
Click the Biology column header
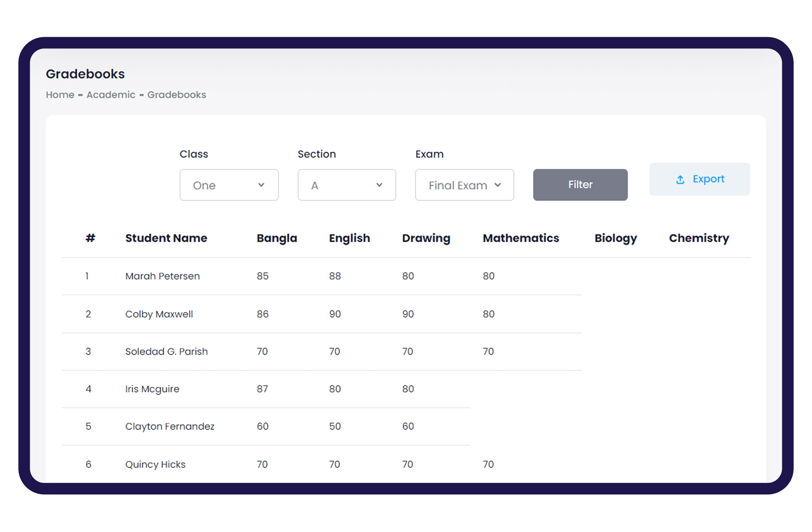tap(615, 238)
